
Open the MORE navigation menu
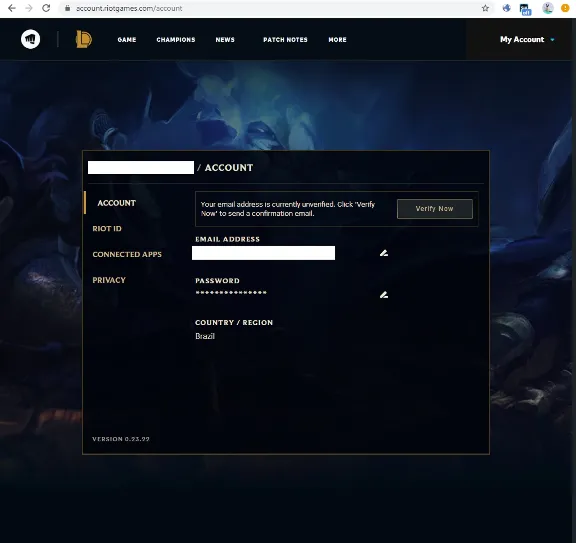coord(337,40)
